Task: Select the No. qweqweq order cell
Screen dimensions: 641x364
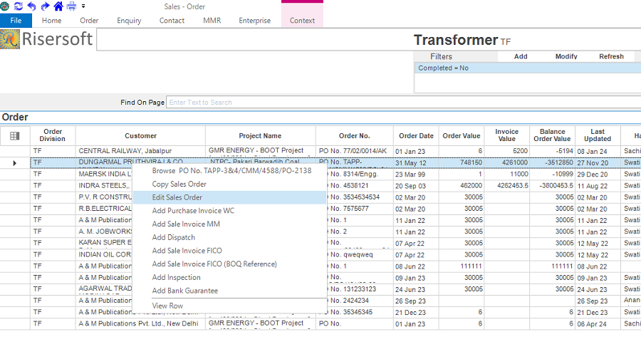Action: pyautogui.click(x=360, y=254)
